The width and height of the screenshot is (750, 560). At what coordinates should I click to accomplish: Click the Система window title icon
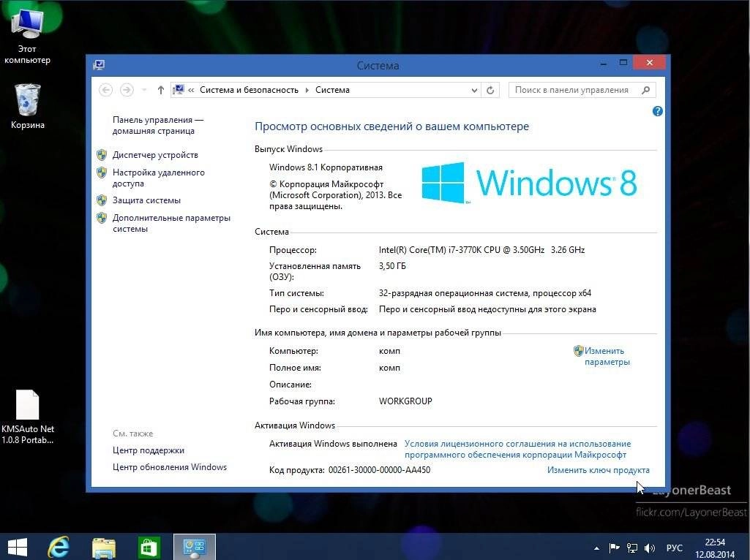tap(99, 65)
